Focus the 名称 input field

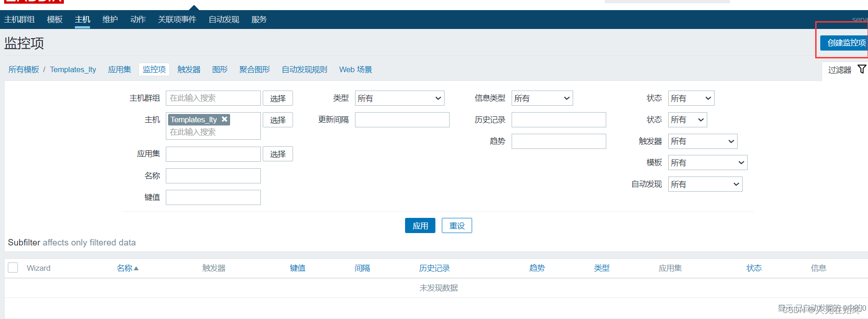pyautogui.click(x=213, y=176)
